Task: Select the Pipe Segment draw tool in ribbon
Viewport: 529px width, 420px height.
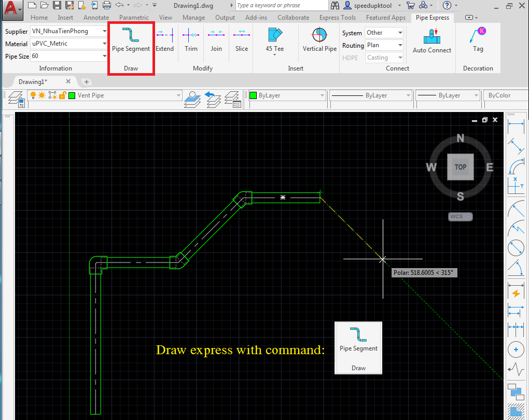Action: (x=131, y=40)
